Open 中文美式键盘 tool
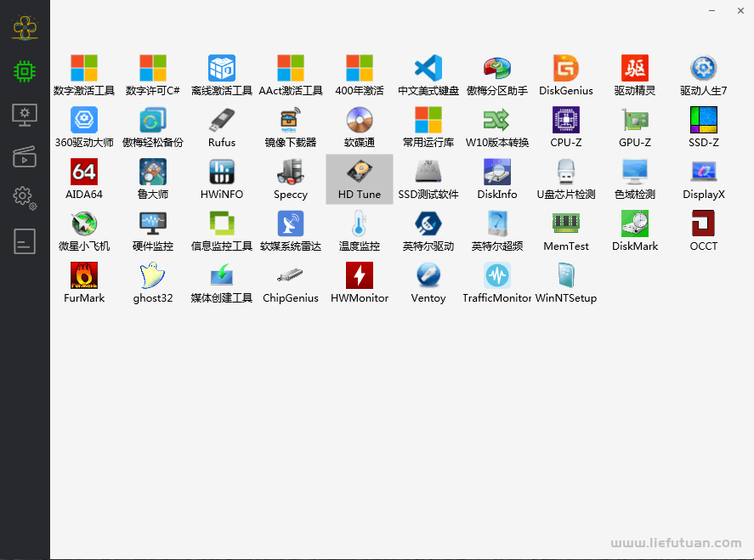This screenshot has height=560, width=754. click(428, 76)
